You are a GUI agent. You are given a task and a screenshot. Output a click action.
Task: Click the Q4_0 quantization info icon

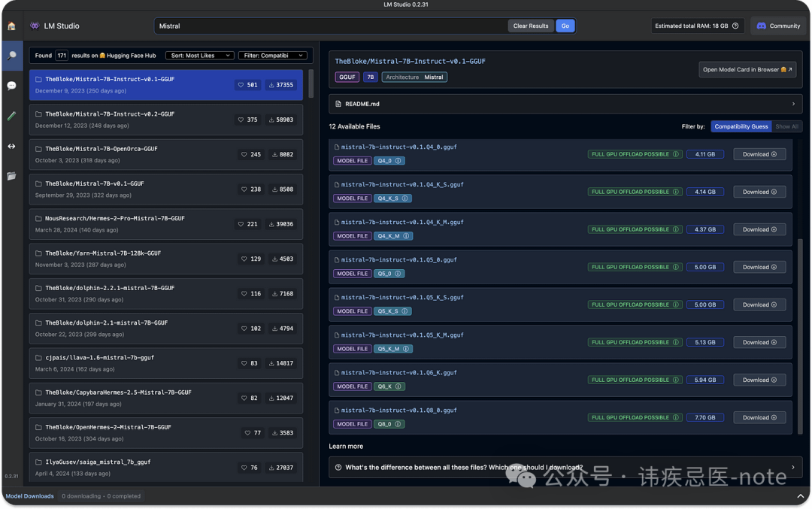[x=398, y=161]
